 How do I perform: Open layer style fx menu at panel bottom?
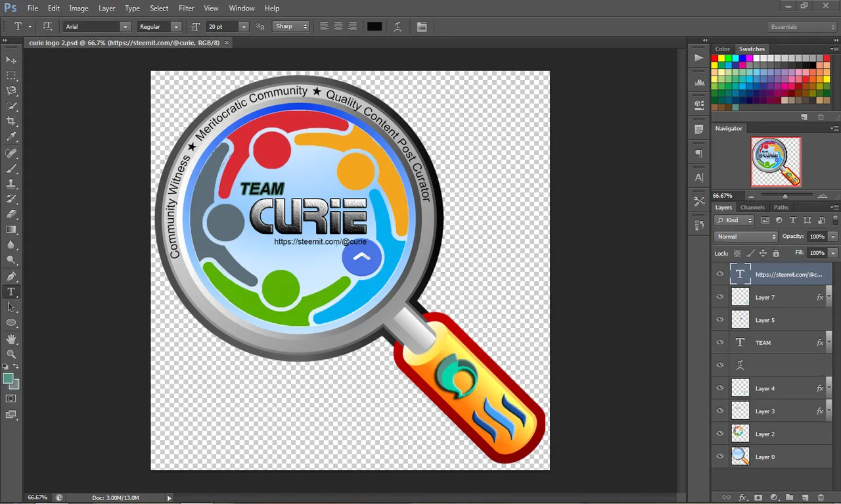point(743,497)
